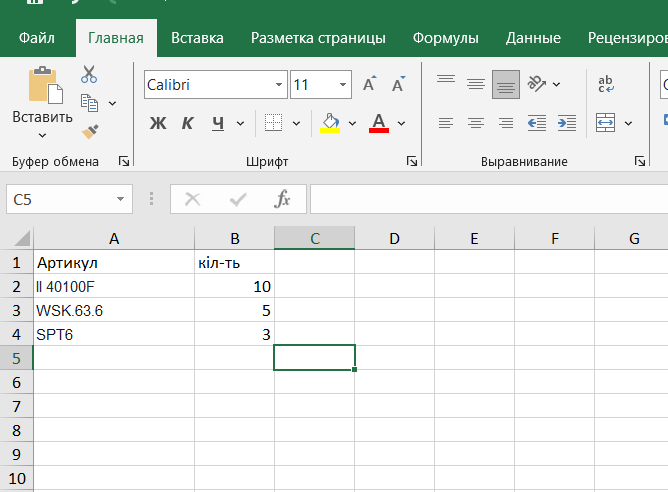Select cell A2 containing II 40100F

click(114, 286)
